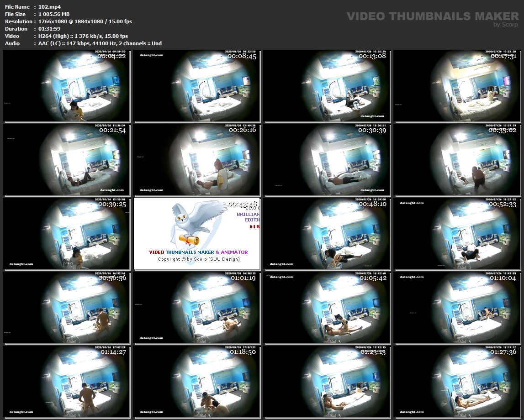Pick the thumbnail at 00:21:54
This screenshot has height=420, width=524.
click(66, 160)
